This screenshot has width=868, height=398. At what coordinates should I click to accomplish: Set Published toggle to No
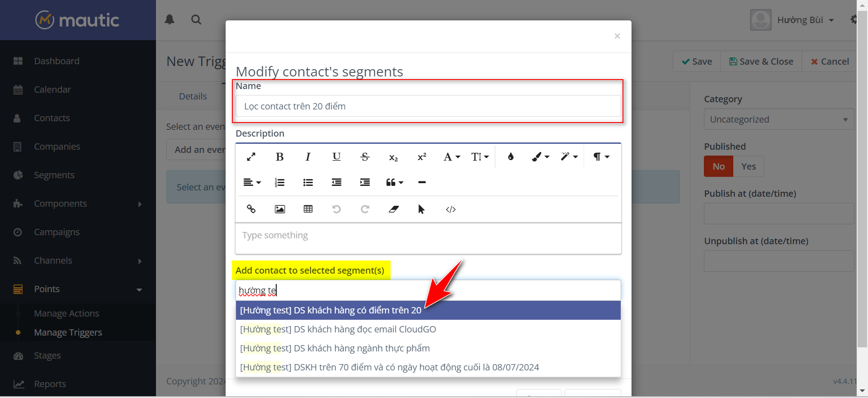point(718,166)
